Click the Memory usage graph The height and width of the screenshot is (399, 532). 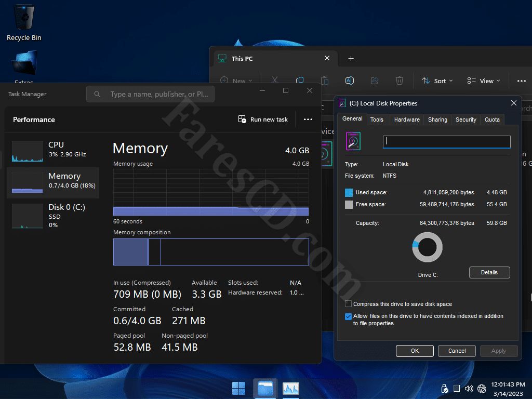pyautogui.click(x=211, y=192)
